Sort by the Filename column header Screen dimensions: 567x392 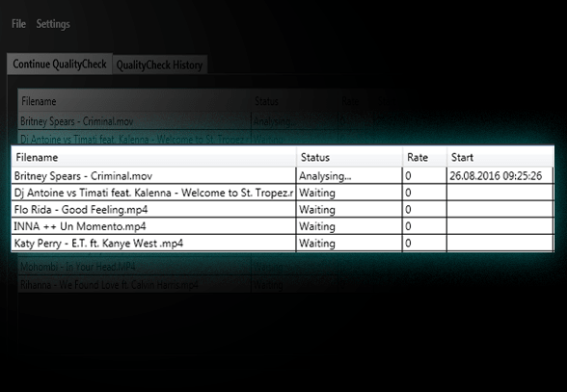154,157
